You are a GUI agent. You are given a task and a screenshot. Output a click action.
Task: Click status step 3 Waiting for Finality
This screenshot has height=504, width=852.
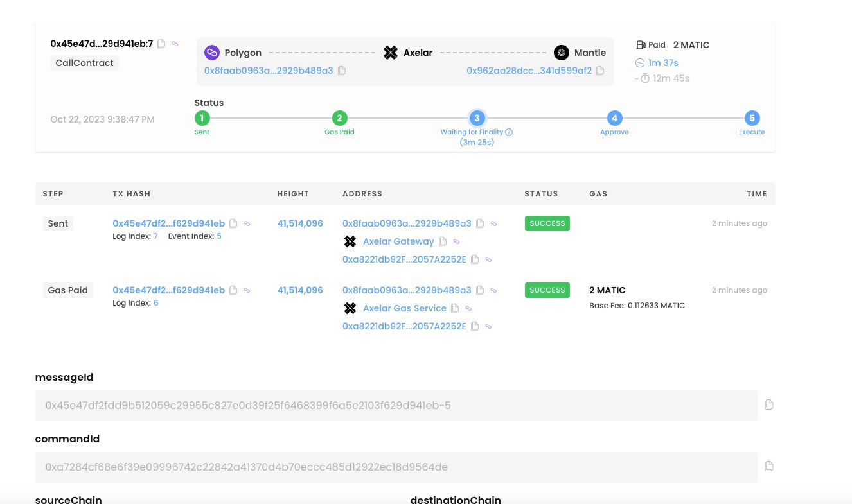click(x=477, y=118)
